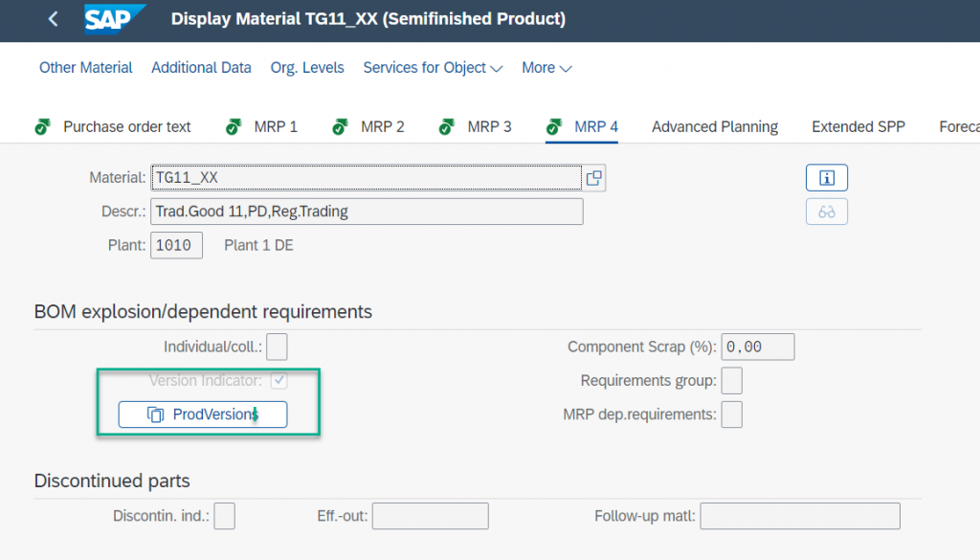This screenshot has width=980, height=560.
Task: Click the status icon beside Purchase order text
Action: (x=42, y=127)
